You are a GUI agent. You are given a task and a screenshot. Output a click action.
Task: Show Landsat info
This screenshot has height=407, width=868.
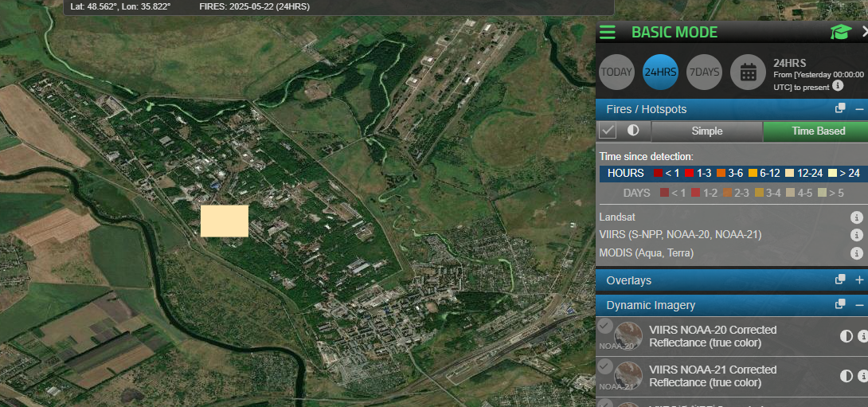(856, 217)
